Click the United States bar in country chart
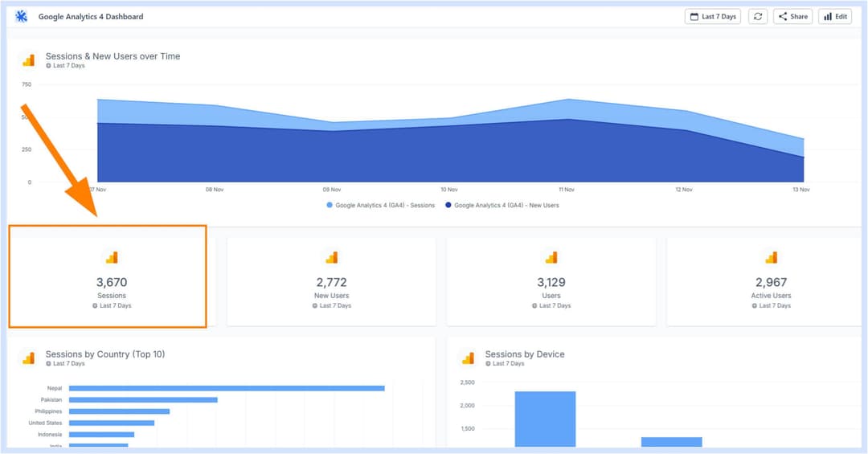The image size is (868, 454). (x=112, y=423)
